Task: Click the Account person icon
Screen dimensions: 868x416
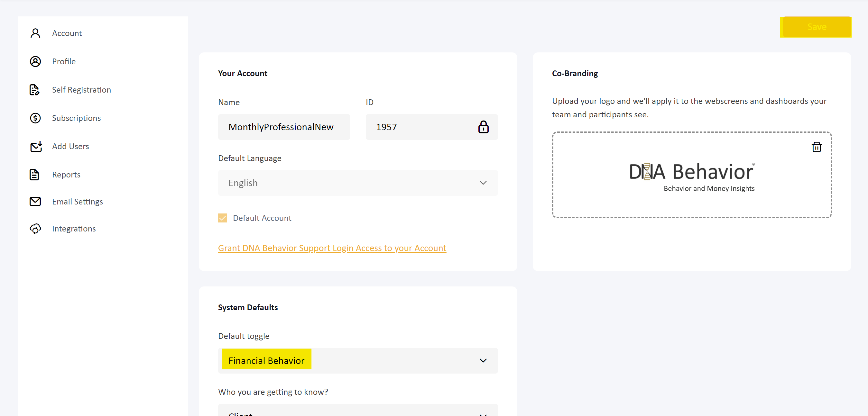Action: (35, 33)
